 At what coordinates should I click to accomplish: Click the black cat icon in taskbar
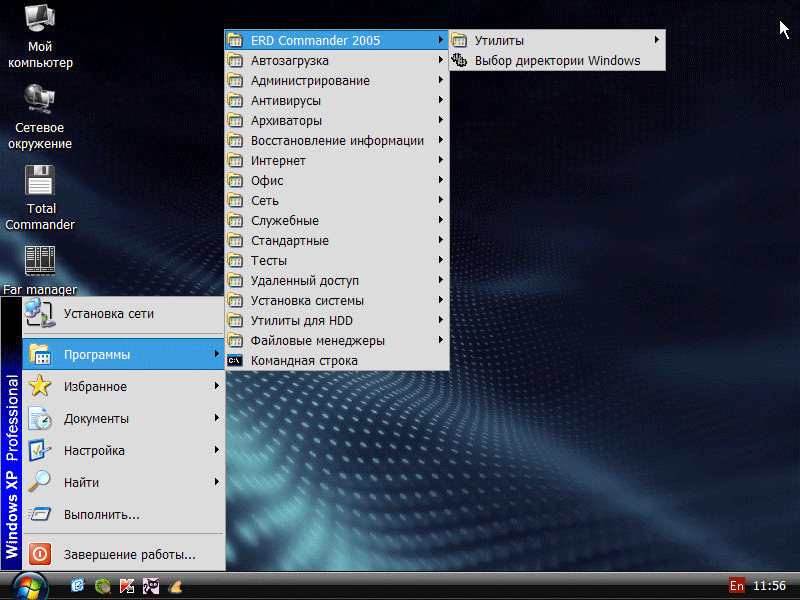[x=151, y=586]
